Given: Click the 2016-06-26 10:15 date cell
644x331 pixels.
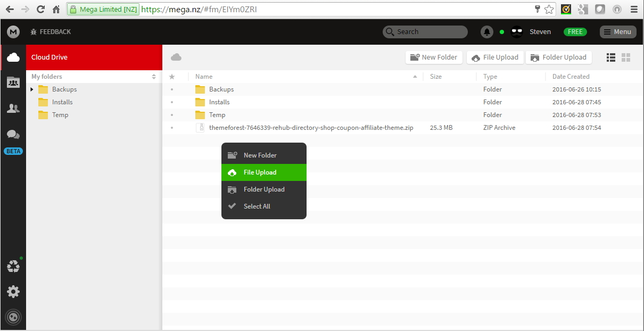Looking at the screenshot, I should (577, 89).
